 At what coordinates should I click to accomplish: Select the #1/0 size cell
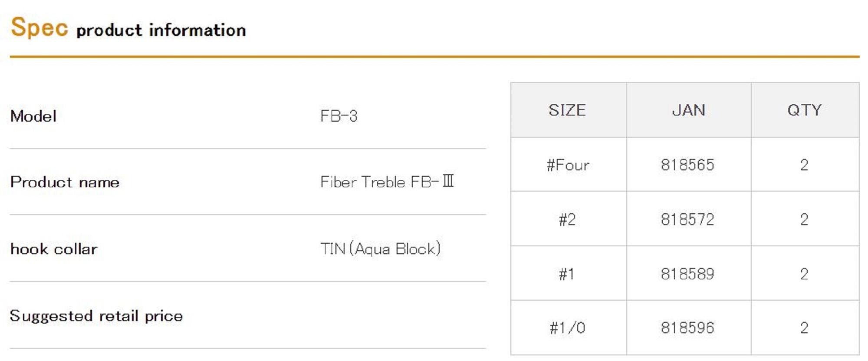tap(567, 328)
